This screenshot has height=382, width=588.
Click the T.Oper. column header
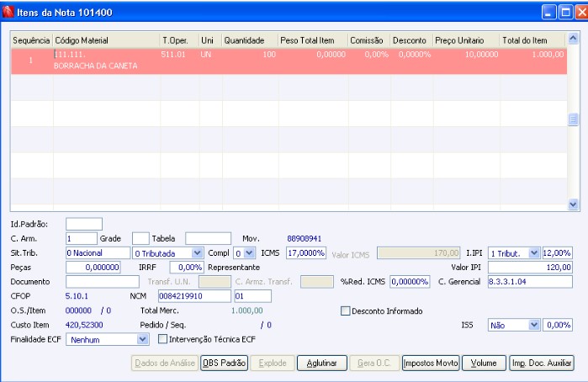coord(179,40)
